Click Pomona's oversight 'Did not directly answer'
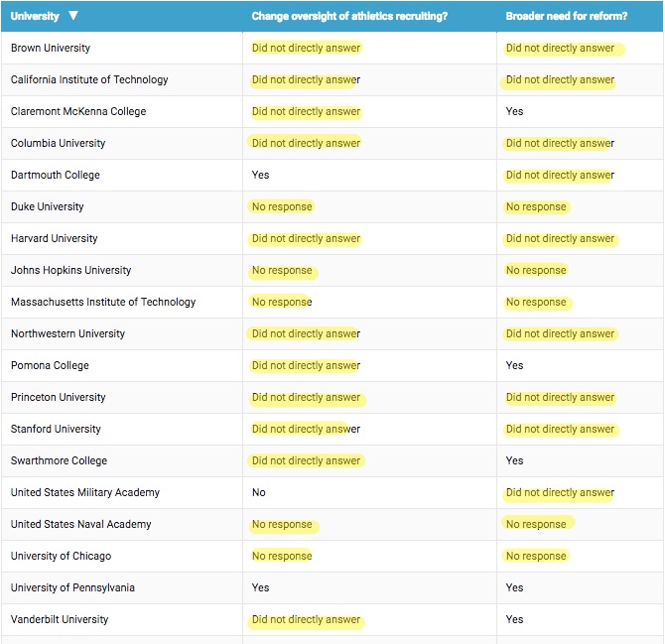Screen dimensions: 665x644 pyautogui.click(x=306, y=365)
